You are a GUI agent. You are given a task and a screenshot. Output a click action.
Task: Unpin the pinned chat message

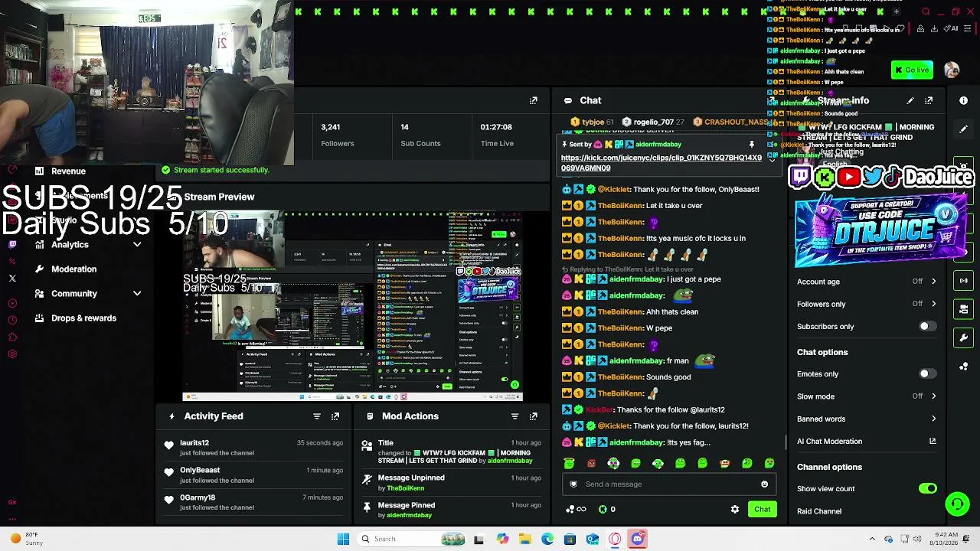click(x=752, y=144)
